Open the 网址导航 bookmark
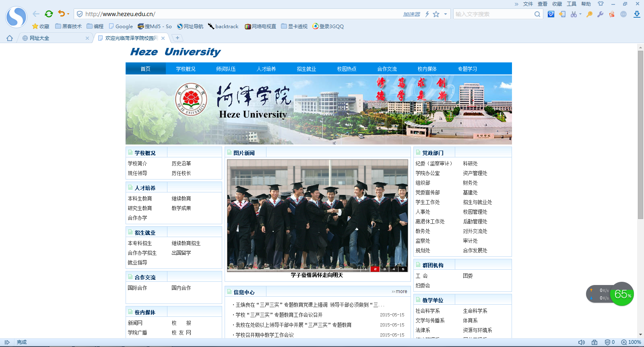Image resolution: width=644 pixels, height=347 pixels. 190,26
